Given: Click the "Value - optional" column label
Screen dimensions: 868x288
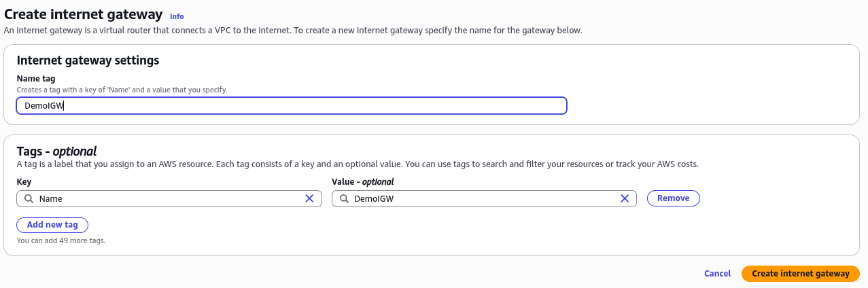Looking at the screenshot, I should point(363,182).
